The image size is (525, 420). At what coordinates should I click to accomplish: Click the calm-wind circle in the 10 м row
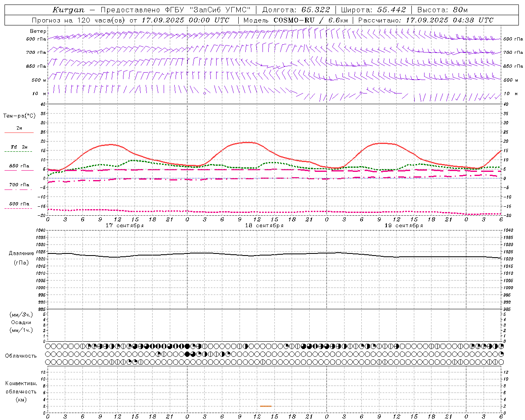point(205,93)
